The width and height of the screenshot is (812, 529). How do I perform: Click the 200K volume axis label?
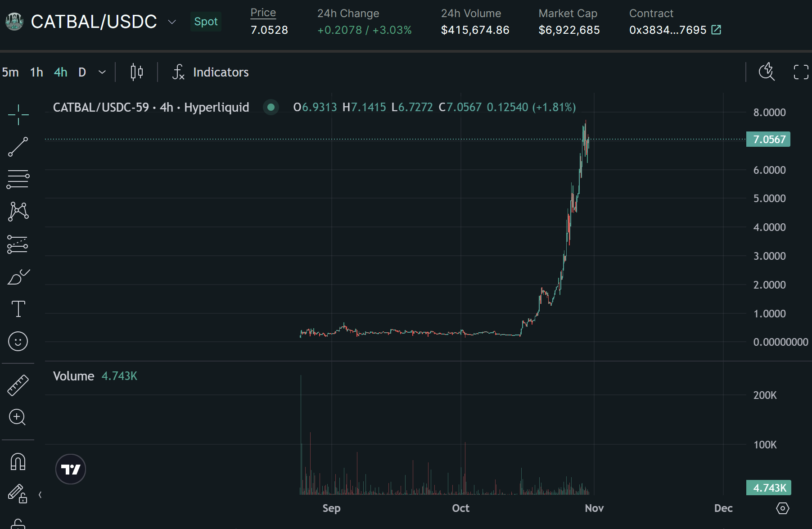pos(765,395)
